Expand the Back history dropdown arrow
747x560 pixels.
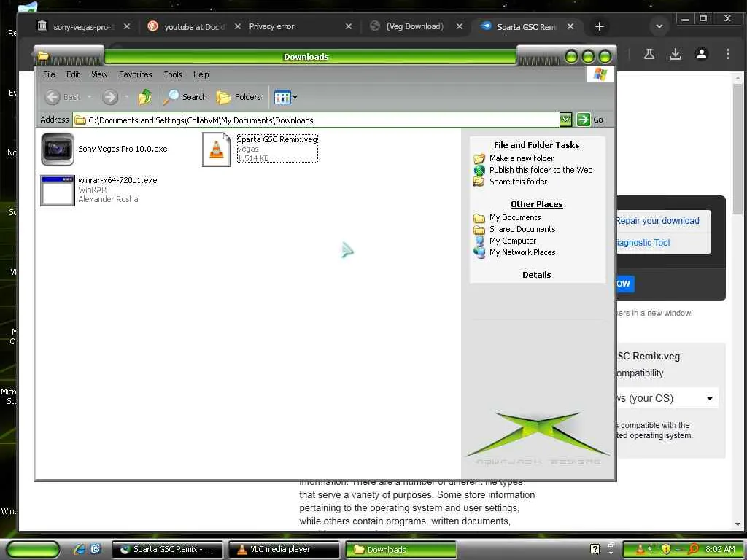(89, 97)
